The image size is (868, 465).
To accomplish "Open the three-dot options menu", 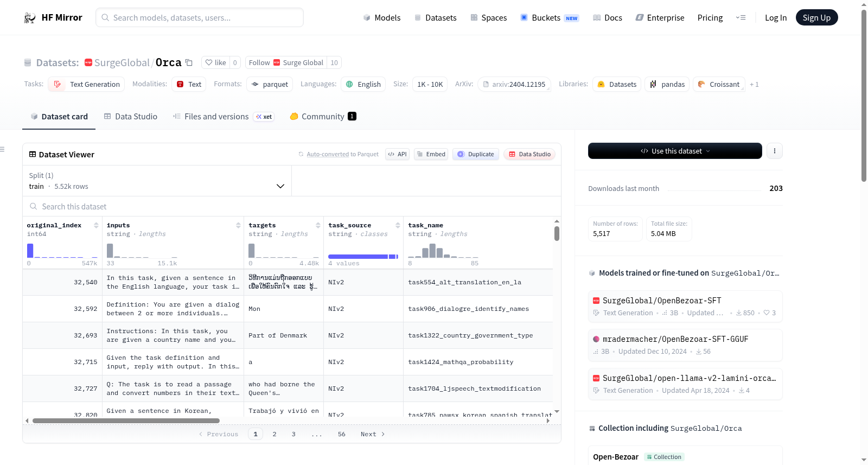I will tap(775, 151).
